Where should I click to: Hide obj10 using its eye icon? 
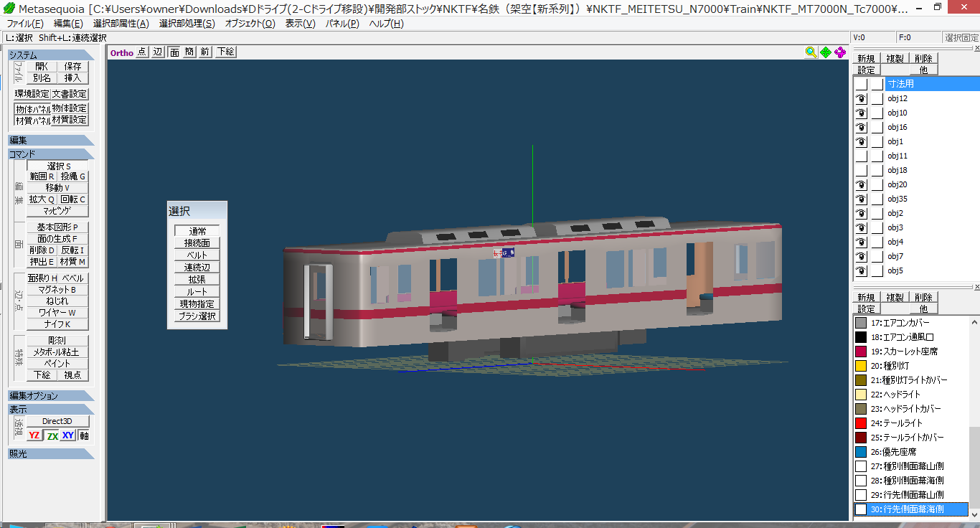pyautogui.click(x=862, y=113)
